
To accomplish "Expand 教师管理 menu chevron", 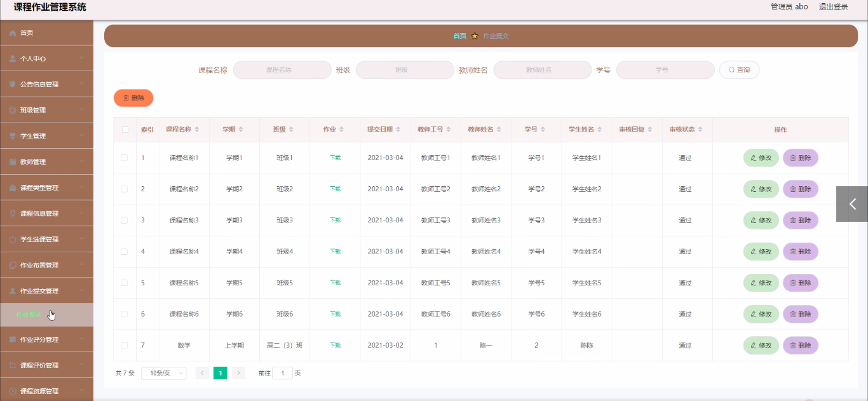I will pos(82,162).
